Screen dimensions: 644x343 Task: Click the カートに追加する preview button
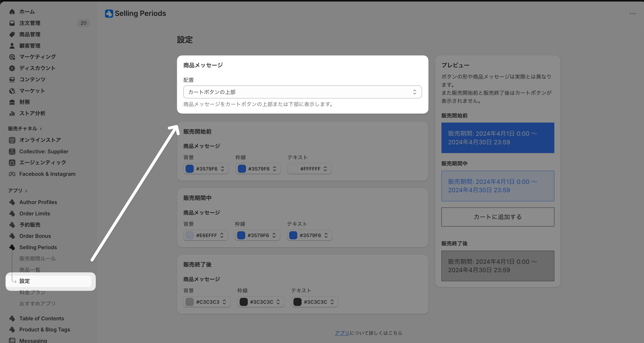coord(498,217)
